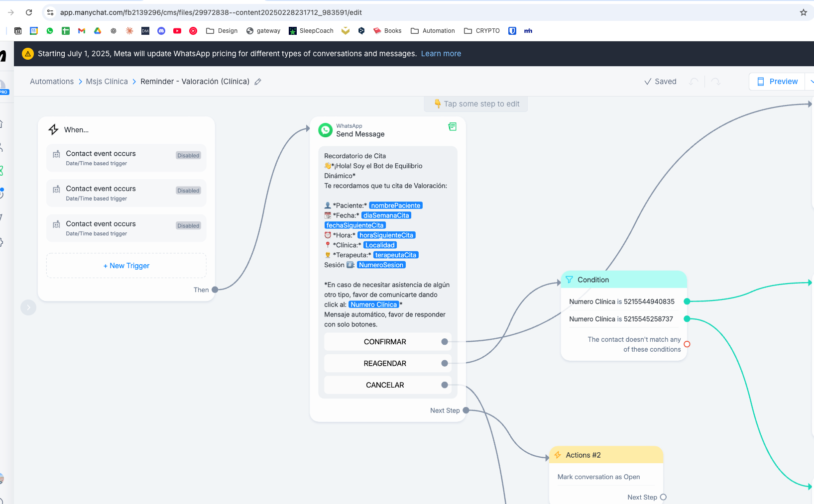814x504 pixels.
Task: Click the Send Message Next Step connector
Action: [x=466, y=410]
